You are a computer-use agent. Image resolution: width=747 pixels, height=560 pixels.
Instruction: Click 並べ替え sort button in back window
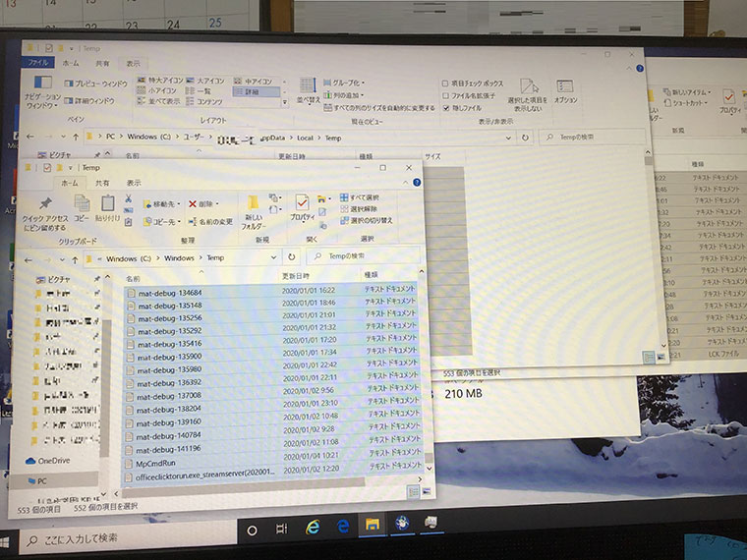309,90
